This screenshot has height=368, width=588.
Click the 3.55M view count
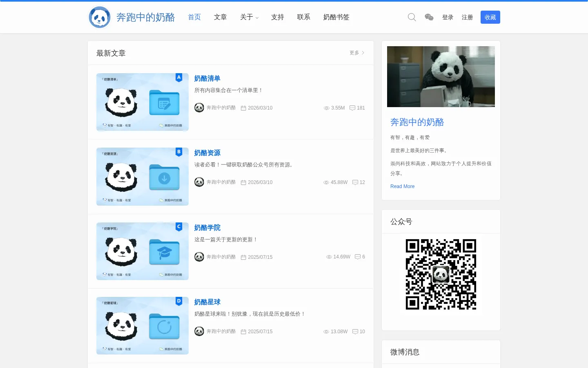[338, 108]
